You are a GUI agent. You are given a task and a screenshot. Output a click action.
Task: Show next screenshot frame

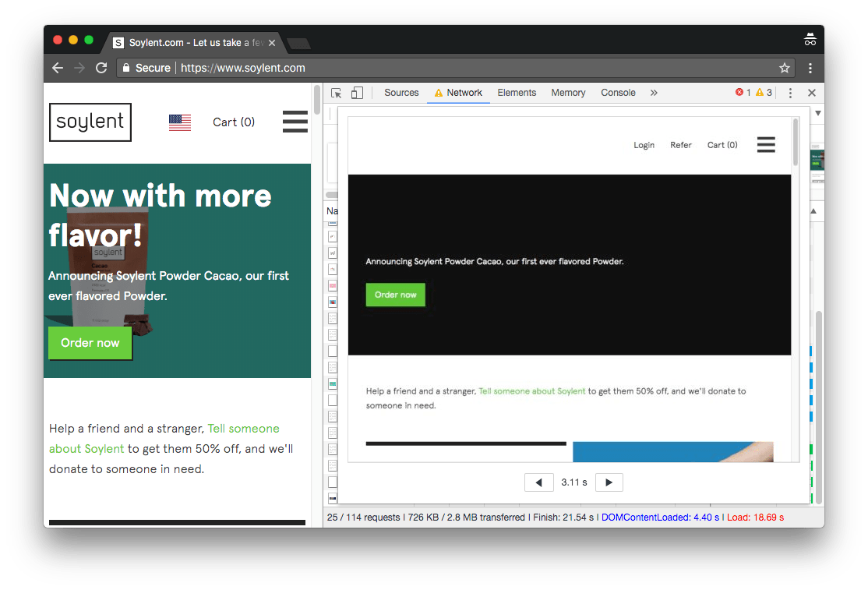pyautogui.click(x=609, y=482)
